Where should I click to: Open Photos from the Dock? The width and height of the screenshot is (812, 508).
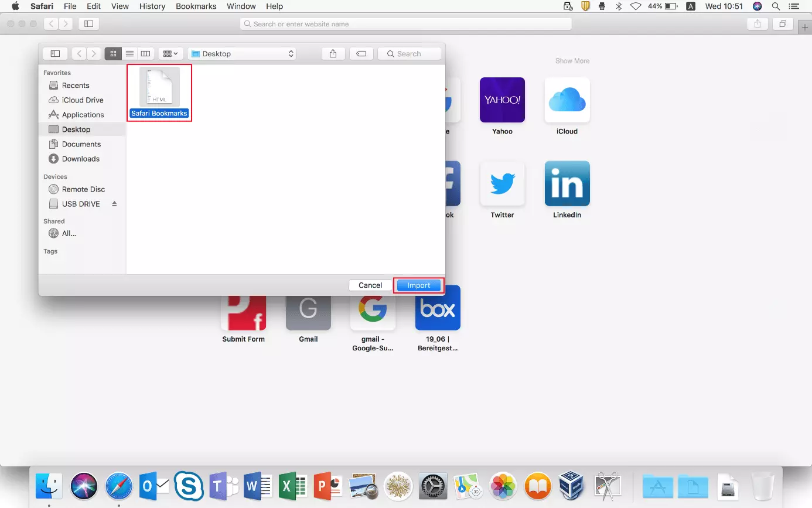pyautogui.click(x=503, y=486)
